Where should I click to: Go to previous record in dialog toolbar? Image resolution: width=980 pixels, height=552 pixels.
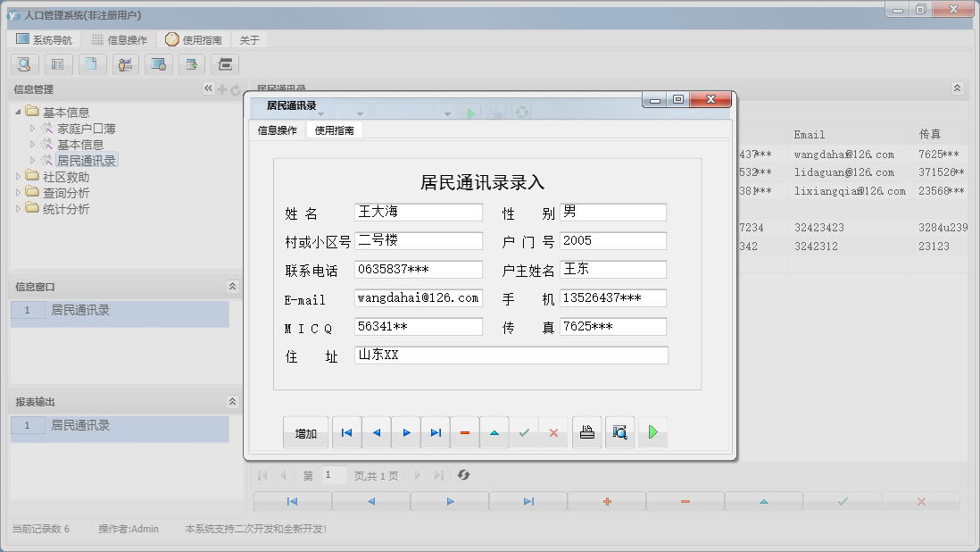tap(376, 433)
